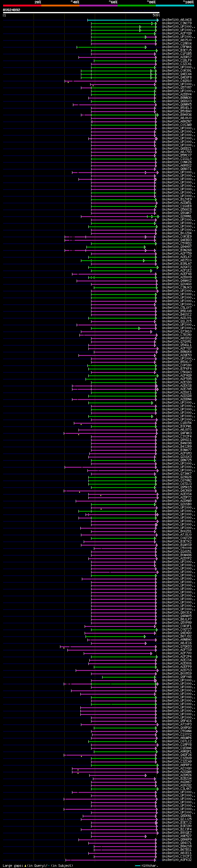197x868 pixels.
Task: Select hit label UniRef100_C3ZC41
Action: [177, 64]
